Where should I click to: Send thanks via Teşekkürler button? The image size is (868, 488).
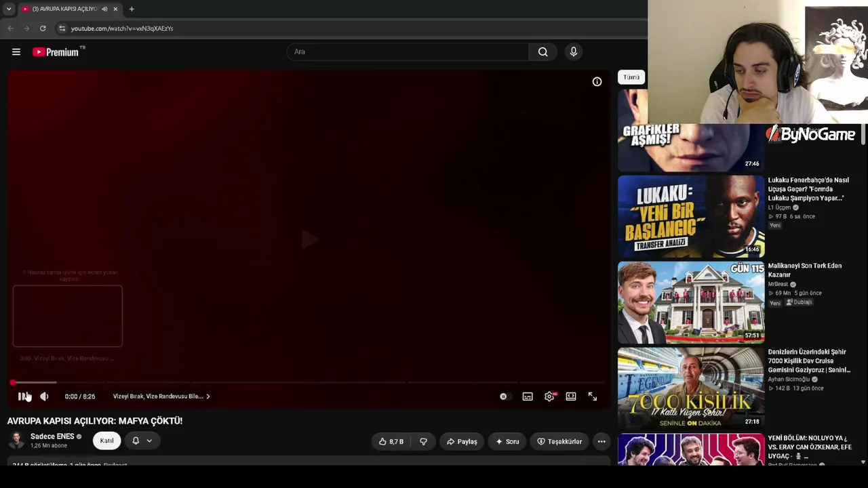pyautogui.click(x=559, y=442)
